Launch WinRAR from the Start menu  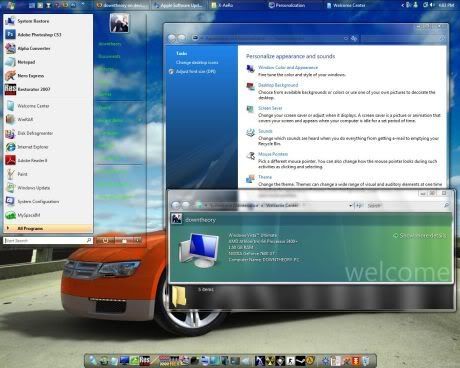coord(48,119)
